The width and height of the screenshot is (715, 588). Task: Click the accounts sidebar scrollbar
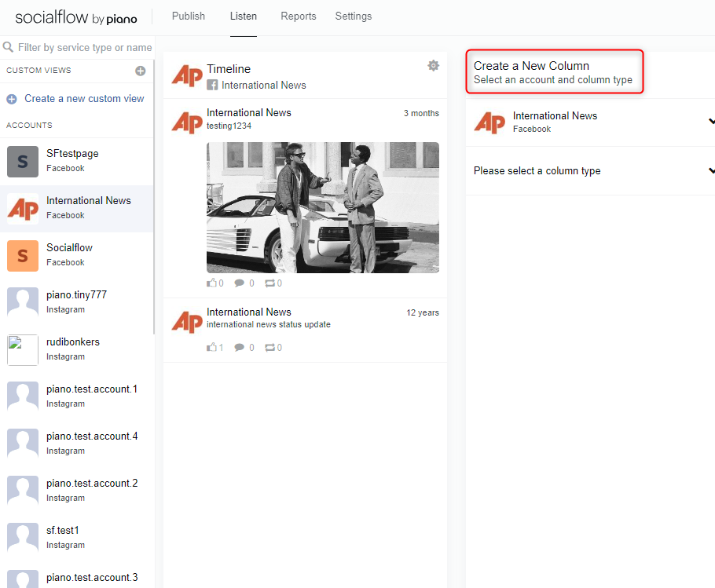point(154,196)
